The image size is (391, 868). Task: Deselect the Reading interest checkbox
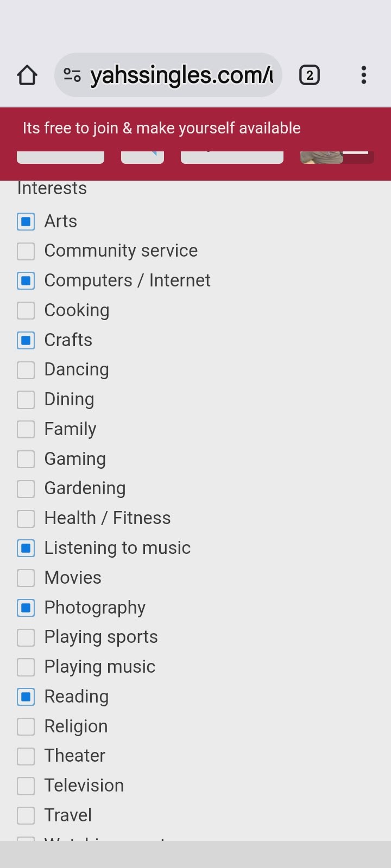pos(26,697)
